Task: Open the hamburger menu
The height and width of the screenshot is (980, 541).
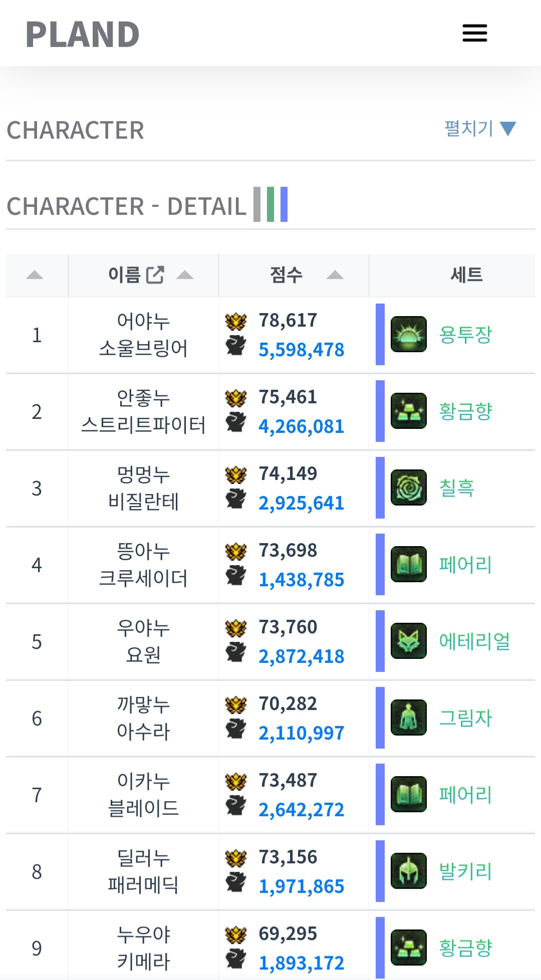Action: tap(474, 33)
